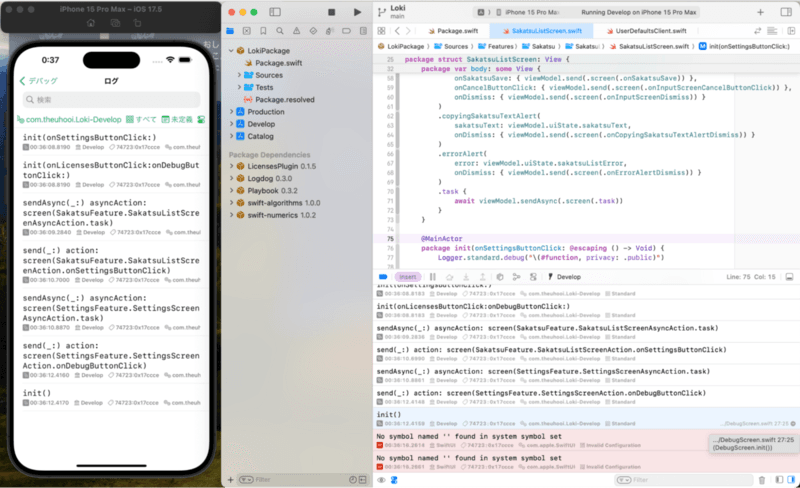
Task: Open Debug View Hierarchy icon
Action: [x=500, y=277]
